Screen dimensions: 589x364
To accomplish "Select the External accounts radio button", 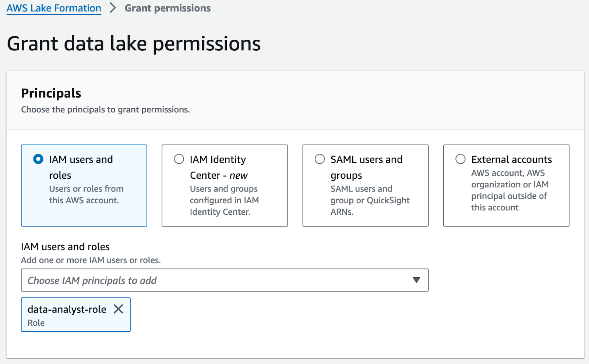I will (x=460, y=159).
